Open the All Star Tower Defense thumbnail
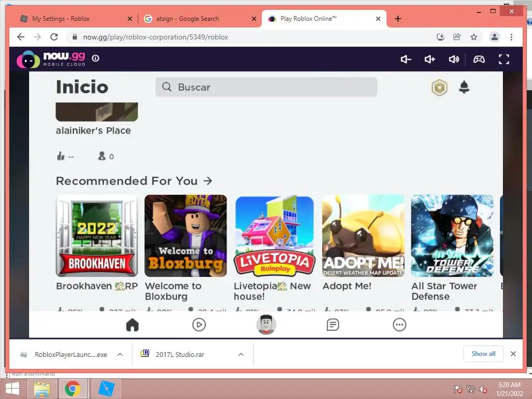Image resolution: width=532 pixels, height=399 pixels. (x=453, y=235)
